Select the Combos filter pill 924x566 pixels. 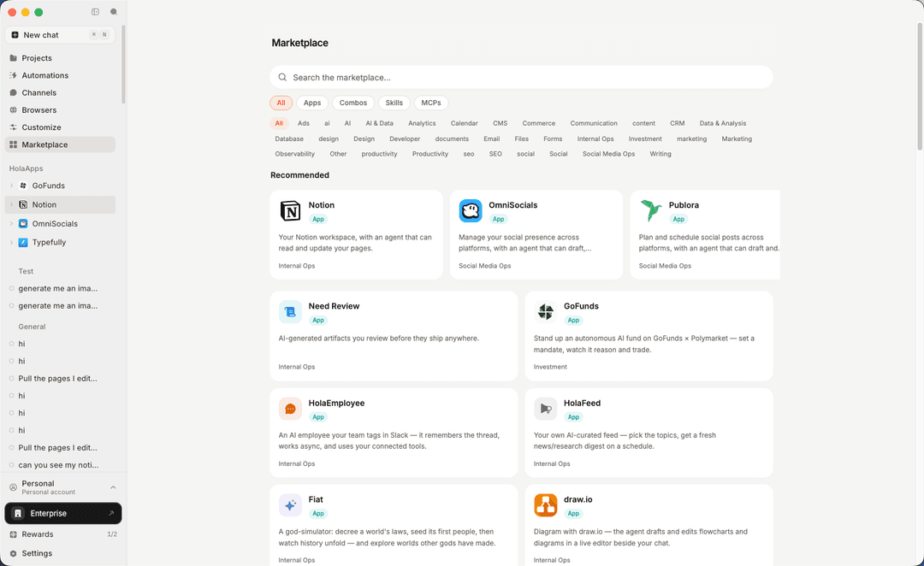[x=353, y=103]
